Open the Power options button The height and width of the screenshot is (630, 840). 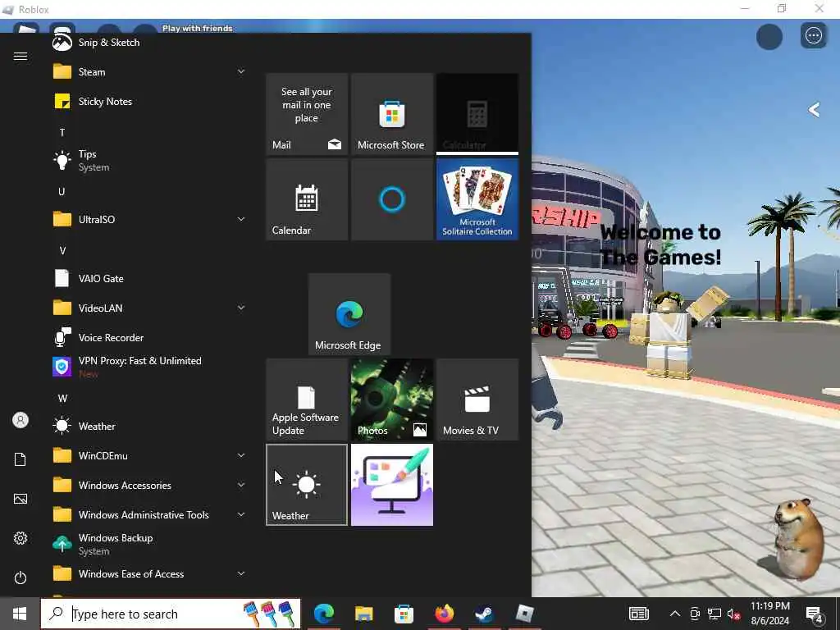21,577
